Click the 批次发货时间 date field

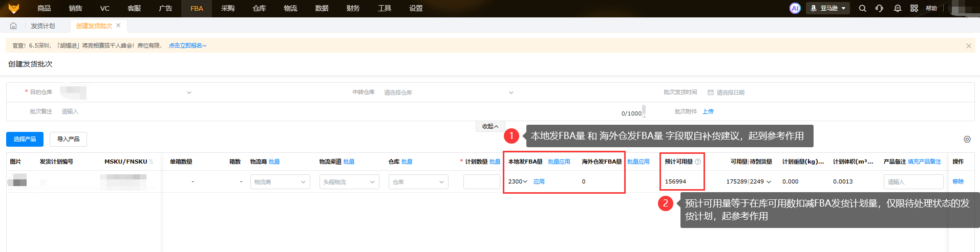coord(837,93)
